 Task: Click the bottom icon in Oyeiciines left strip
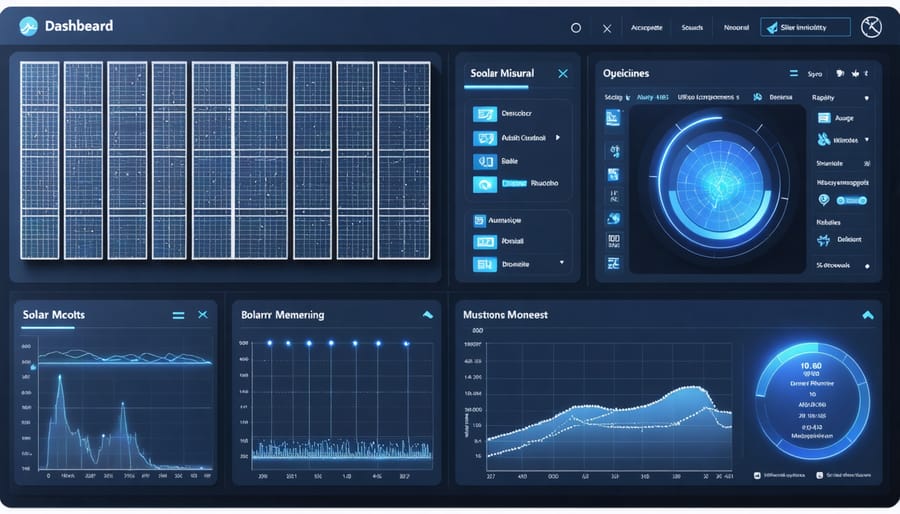coord(614,263)
